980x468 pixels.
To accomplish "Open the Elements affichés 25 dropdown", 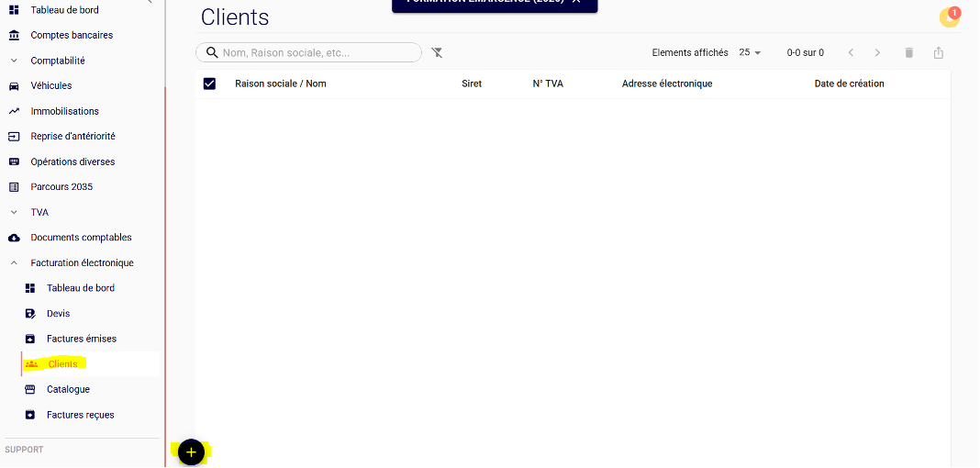I will (x=751, y=53).
